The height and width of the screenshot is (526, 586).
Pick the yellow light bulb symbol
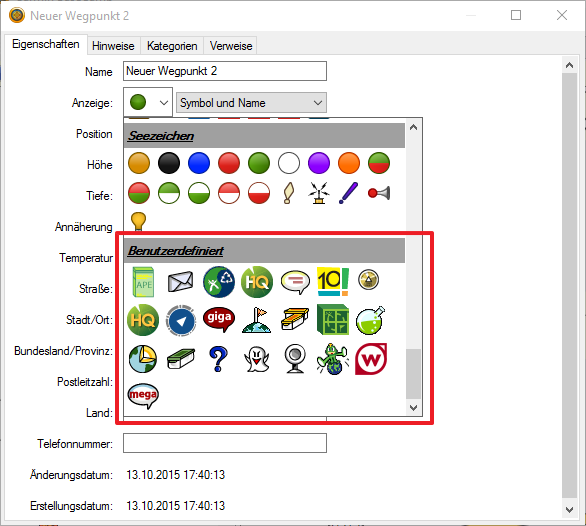[138, 221]
